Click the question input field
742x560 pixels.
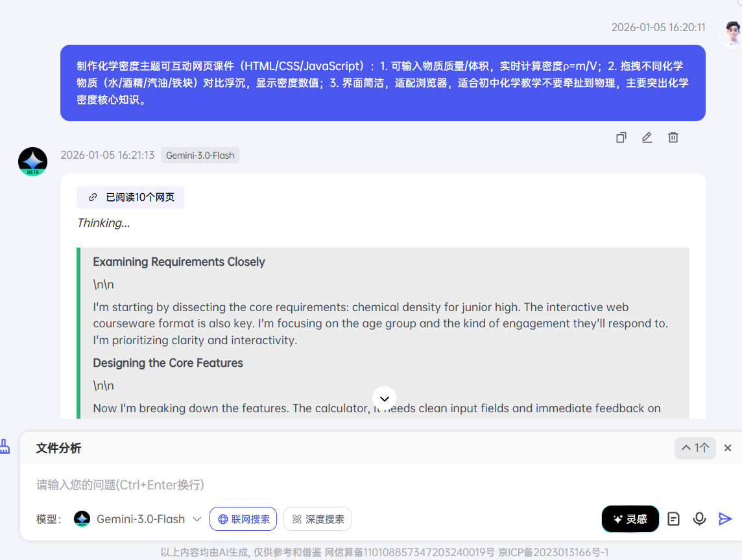[x=259, y=485]
